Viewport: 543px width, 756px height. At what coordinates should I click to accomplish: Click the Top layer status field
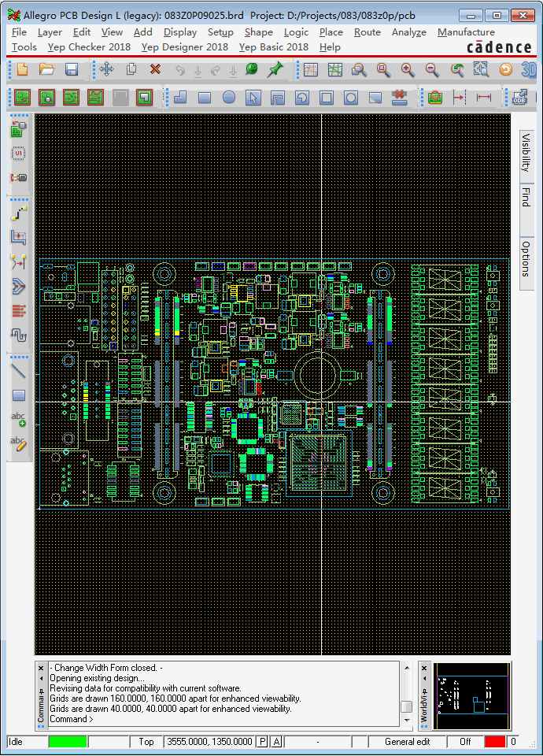pyautogui.click(x=146, y=742)
